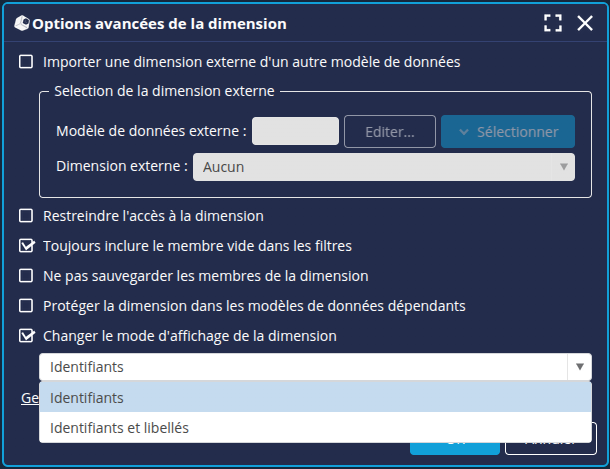This screenshot has width=610, height=469.
Task: Check Restreindre l'accès à la dimension
Action: click(x=27, y=216)
